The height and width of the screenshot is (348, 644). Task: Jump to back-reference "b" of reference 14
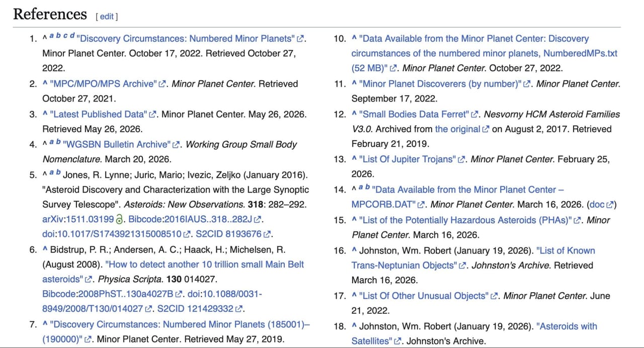[367, 187]
